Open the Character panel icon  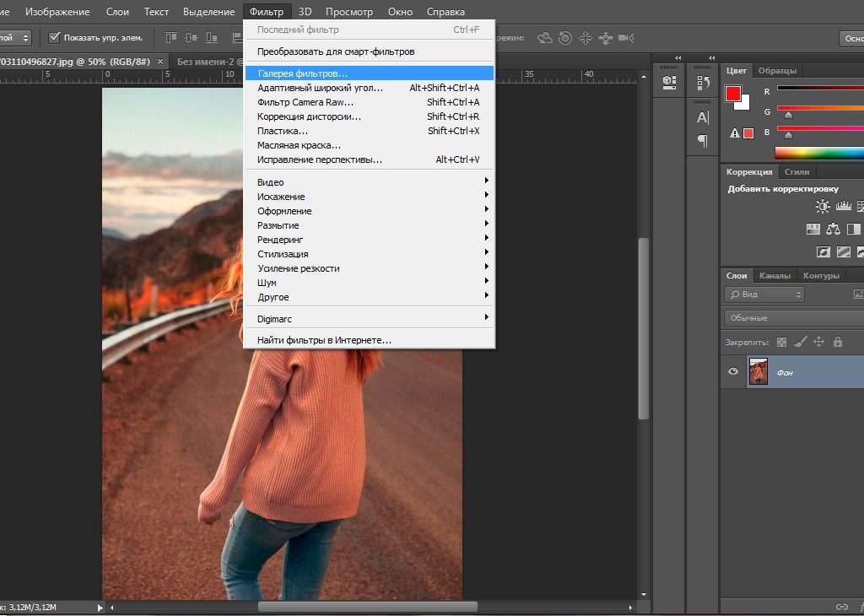(701, 116)
